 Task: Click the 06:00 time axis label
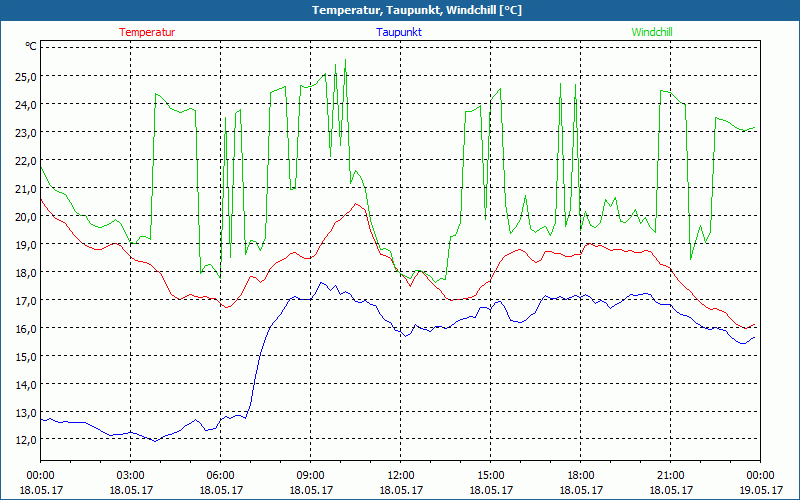click(x=221, y=475)
